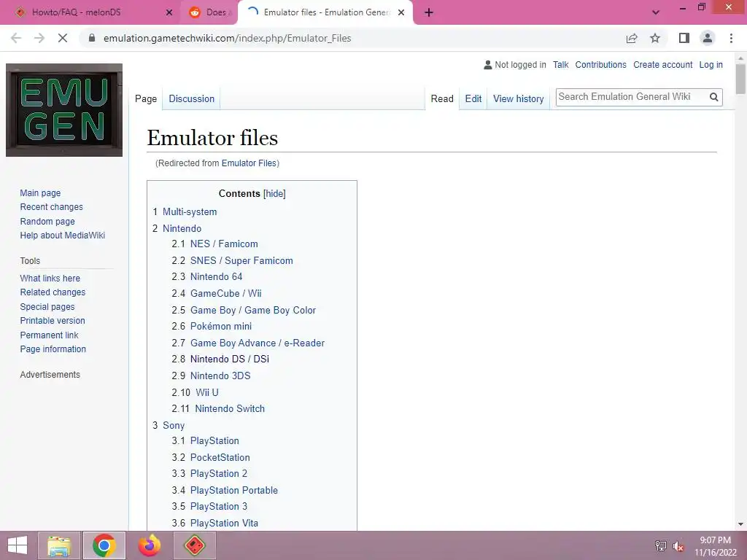Open Recent changes

(x=52, y=207)
